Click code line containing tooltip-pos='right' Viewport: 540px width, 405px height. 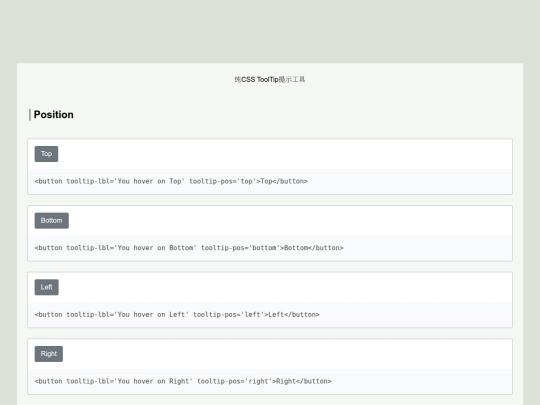183,381
